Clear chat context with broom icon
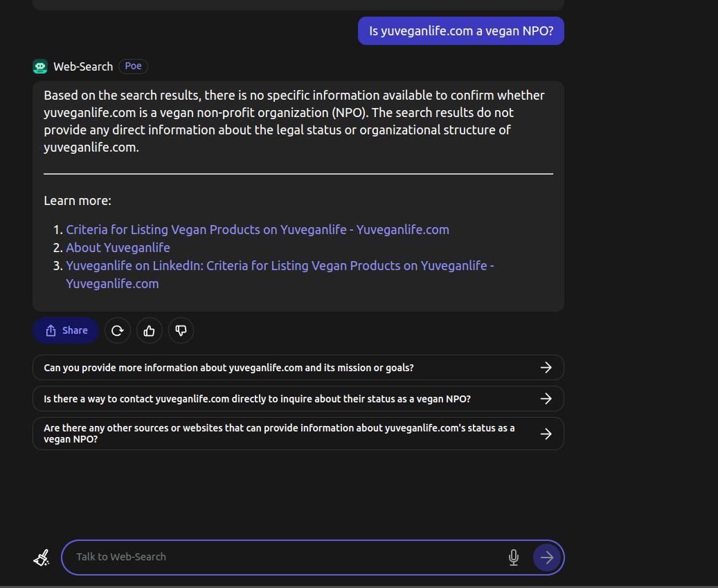The width and height of the screenshot is (718, 588). click(x=42, y=558)
